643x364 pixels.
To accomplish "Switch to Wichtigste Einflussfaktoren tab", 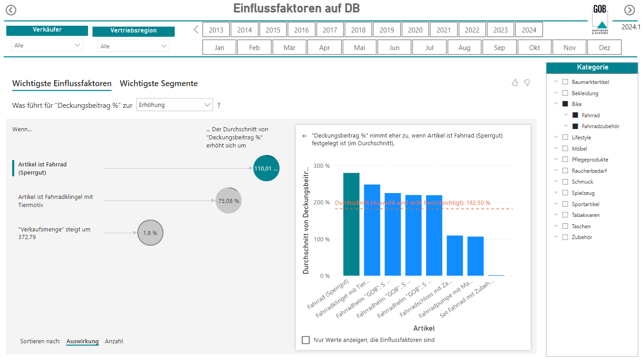I will click(62, 83).
